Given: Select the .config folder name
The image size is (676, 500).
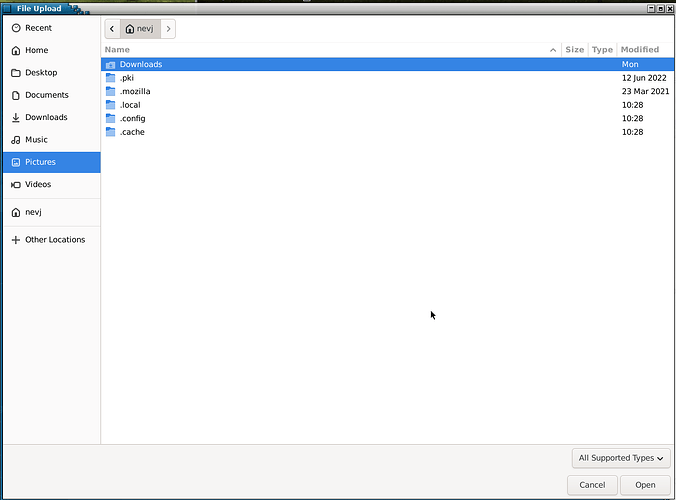Looking at the screenshot, I should tap(133, 119).
